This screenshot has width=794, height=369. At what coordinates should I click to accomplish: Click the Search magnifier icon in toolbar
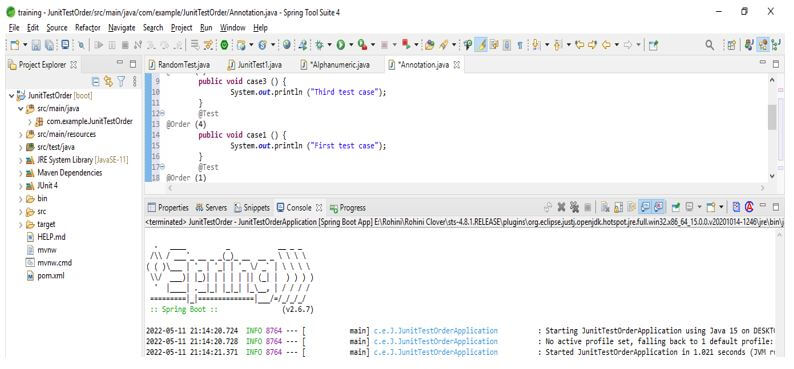(709, 45)
